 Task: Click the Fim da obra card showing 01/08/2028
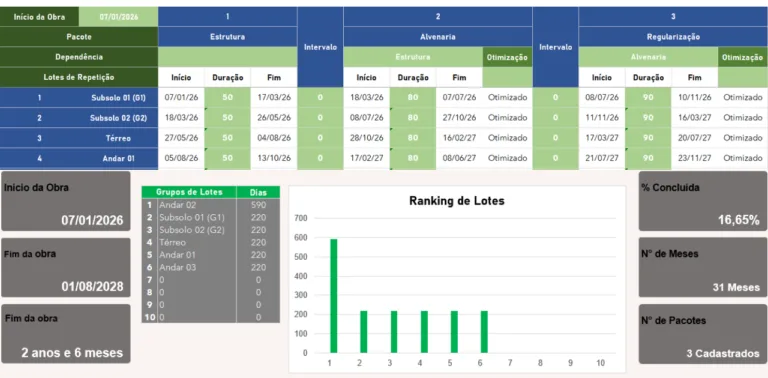click(66, 267)
